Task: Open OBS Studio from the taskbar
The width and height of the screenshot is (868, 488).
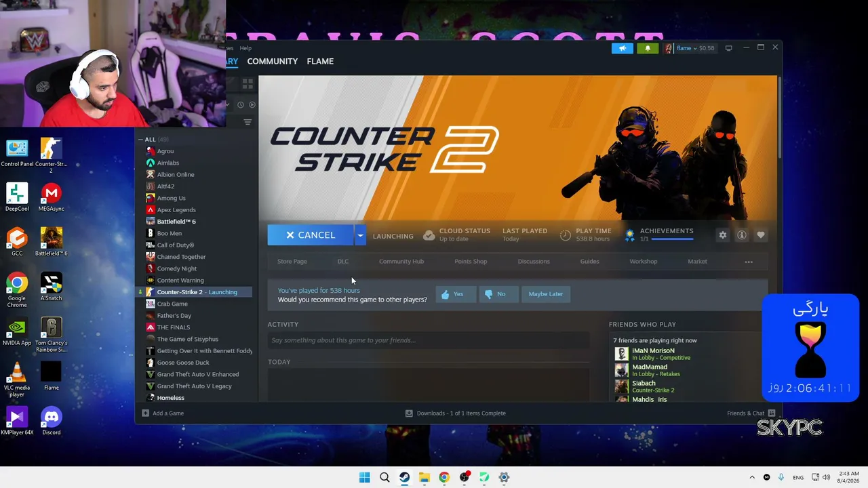Action: coord(464,477)
